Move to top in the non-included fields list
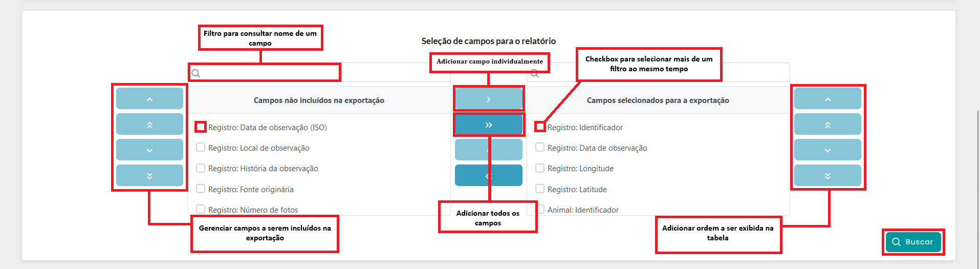980x269 pixels. click(149, 125)
